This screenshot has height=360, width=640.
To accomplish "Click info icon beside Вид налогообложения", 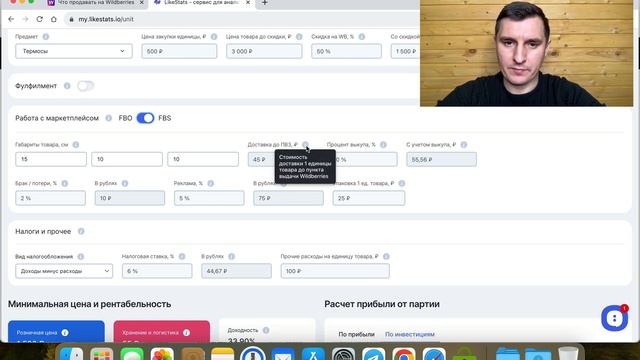I will (80, 256).
